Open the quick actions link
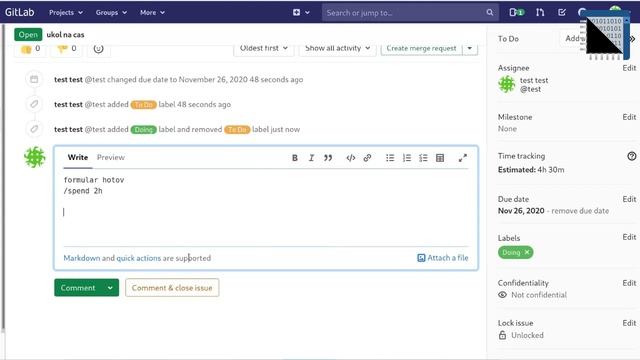Screen dimensions: 640x360 click(139, 258)
